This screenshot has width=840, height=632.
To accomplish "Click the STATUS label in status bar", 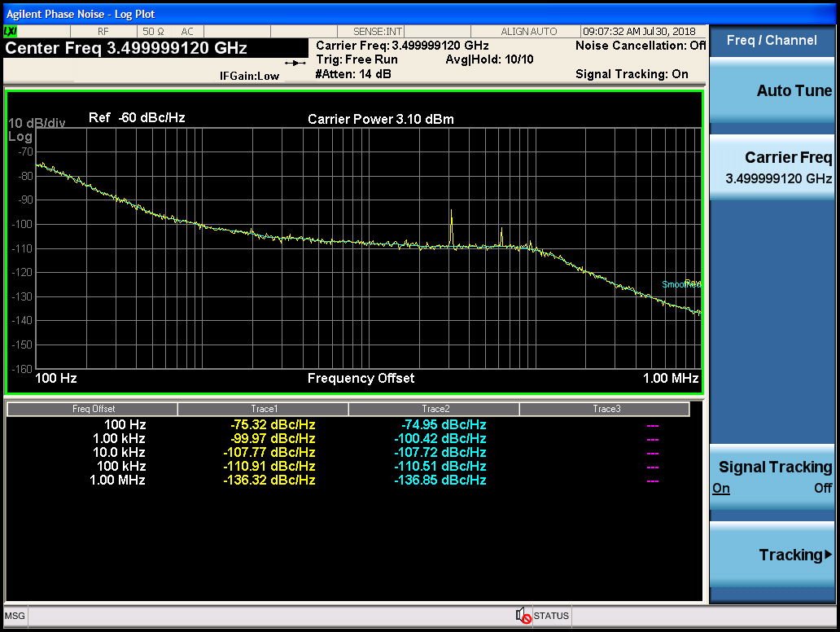I will point(551,616).
